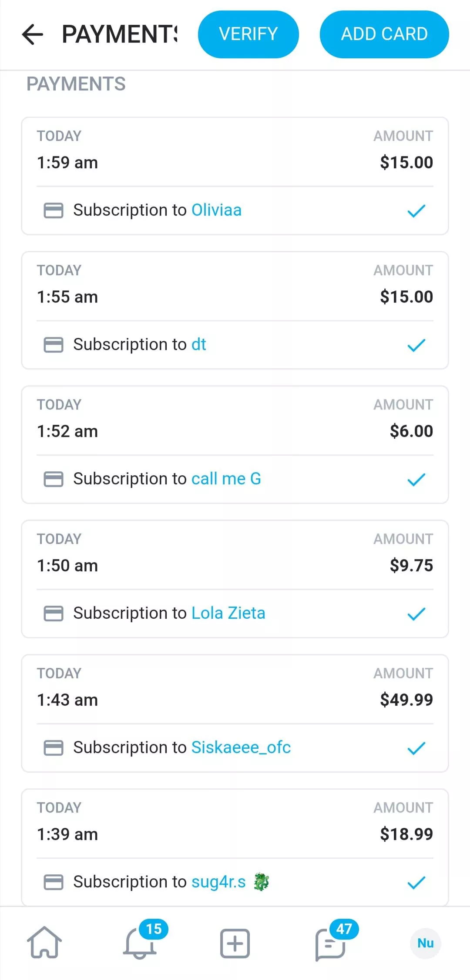
Task: Tap the checkmark on dt subscription payment
Action: [x=416, y=345]
